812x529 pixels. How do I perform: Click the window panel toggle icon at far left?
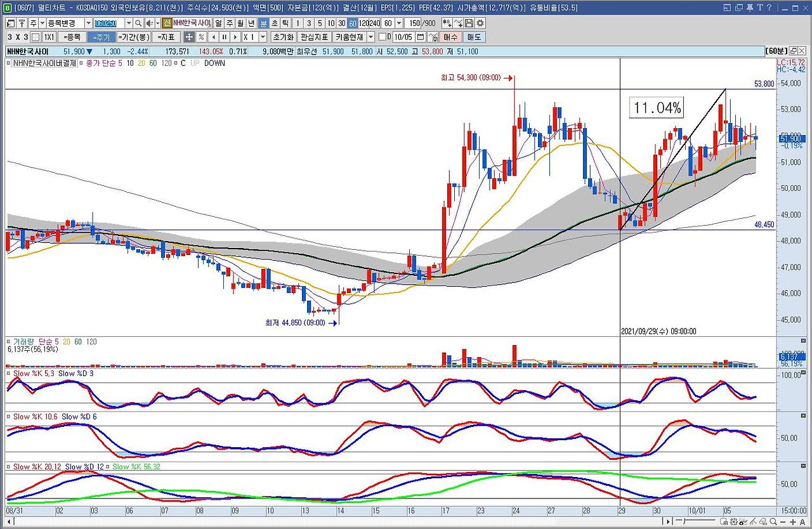coord(10,23)
